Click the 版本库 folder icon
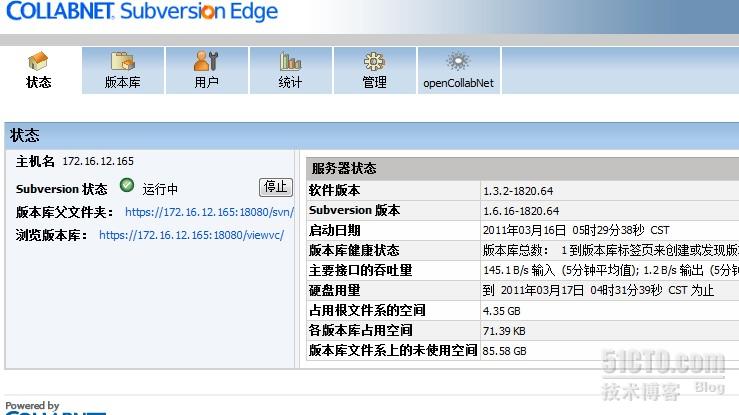The width and height of the screenshot is (739, 415). 123,61
